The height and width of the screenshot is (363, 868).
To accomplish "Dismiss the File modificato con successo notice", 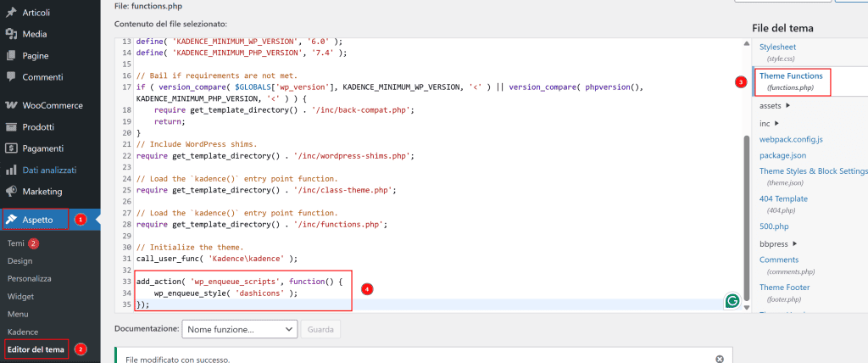I will [x=720, y=359].
